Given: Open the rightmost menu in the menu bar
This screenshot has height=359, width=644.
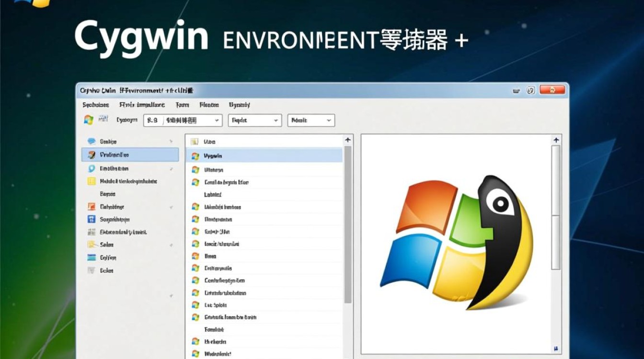Looking at the screenshot, I should [239, 105].
